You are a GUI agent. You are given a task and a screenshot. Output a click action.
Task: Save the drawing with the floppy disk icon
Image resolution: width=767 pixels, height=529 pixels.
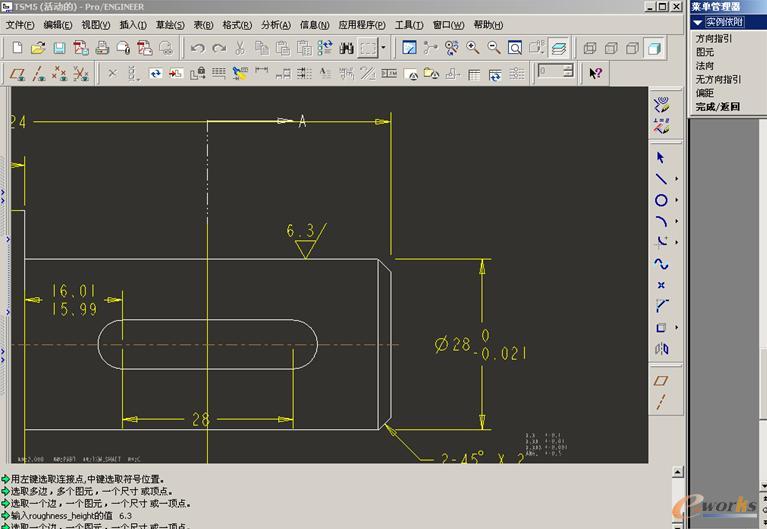click(x=59, y=47)
